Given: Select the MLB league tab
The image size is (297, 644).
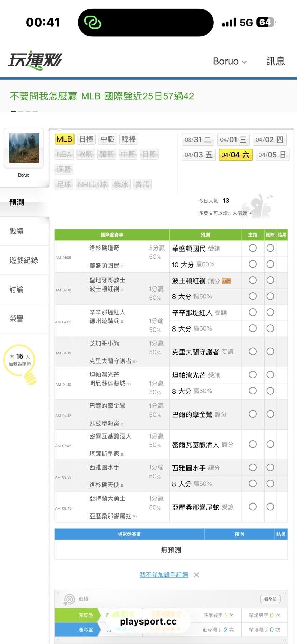Looking at the screenshot, I should tap(64, 139).
